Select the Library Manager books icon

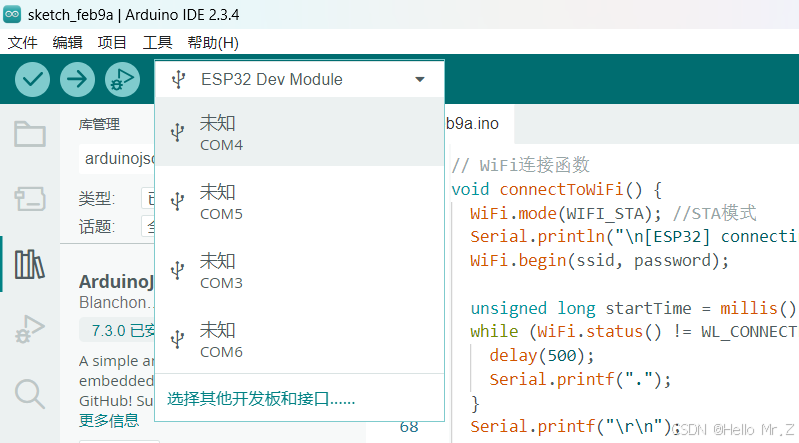30,264
